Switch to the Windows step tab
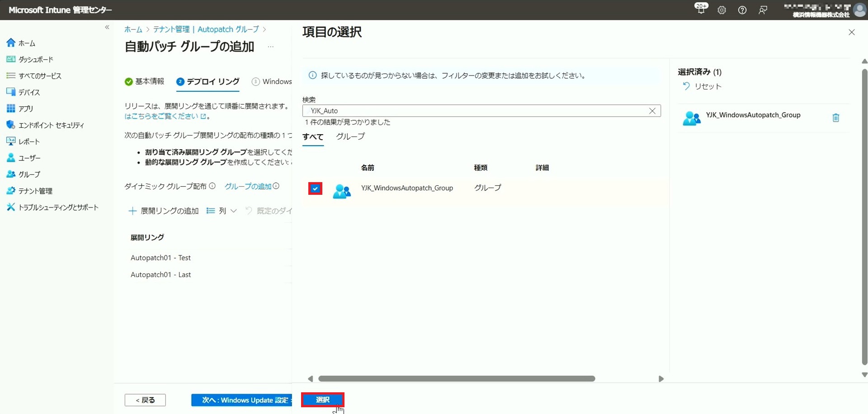 coord(272,81)
